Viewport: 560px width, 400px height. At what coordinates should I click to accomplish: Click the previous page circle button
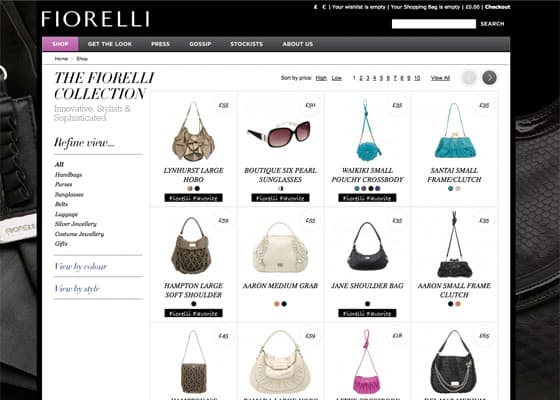point(469,78)
